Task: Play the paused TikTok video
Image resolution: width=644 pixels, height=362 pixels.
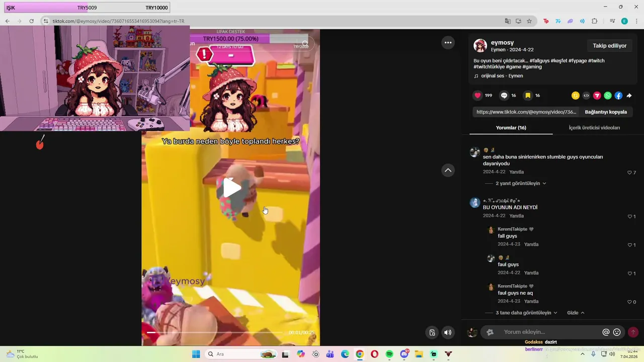Action: pyautogui.click(x=231, y=188)
